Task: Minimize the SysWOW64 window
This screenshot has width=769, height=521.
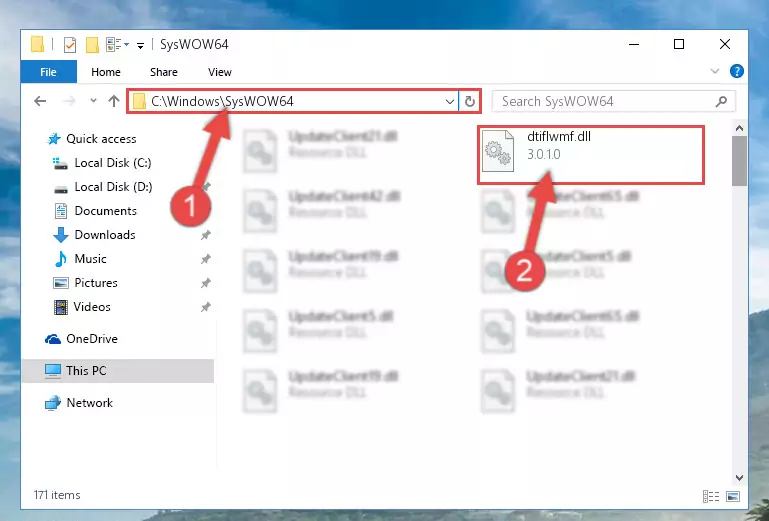Action: coord(634,44)
